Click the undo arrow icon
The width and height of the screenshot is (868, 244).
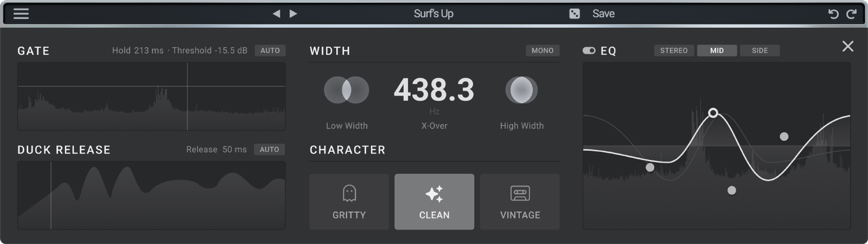[833, 14]
